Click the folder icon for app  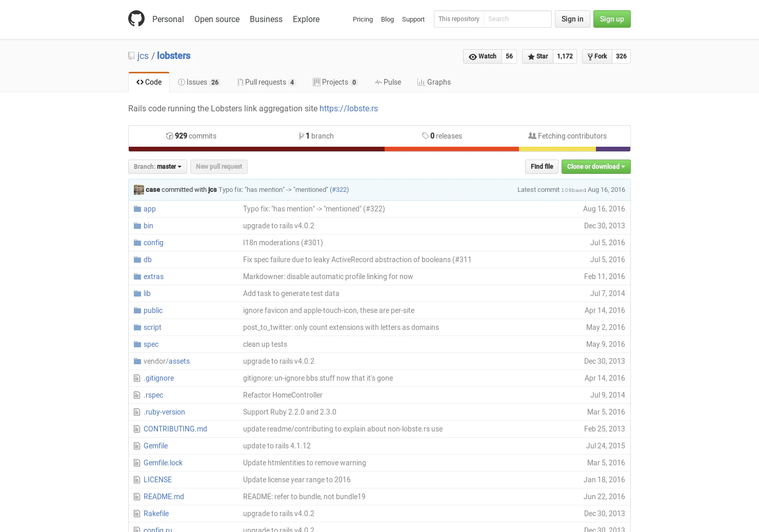pyautogui.click(x=137, y=209)
